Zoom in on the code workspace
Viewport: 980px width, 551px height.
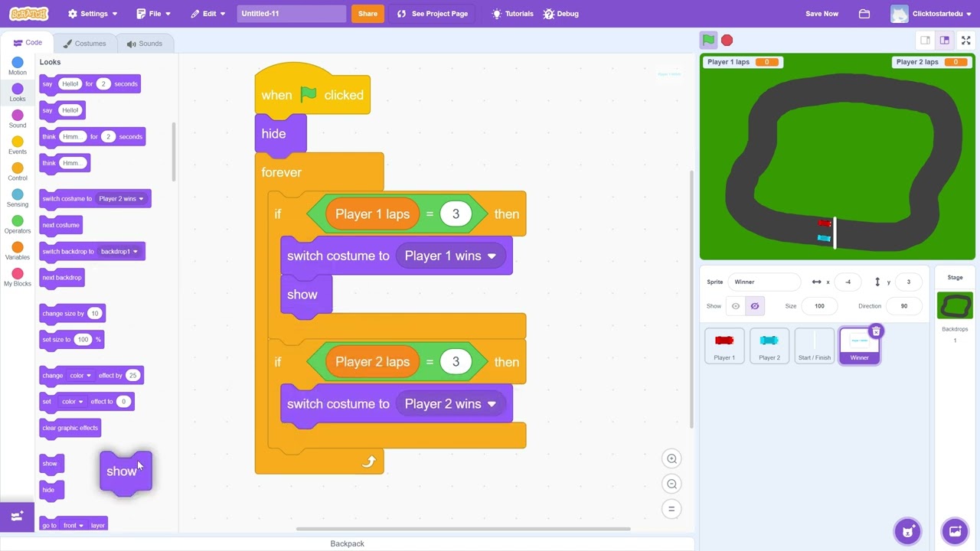(671, 458)
